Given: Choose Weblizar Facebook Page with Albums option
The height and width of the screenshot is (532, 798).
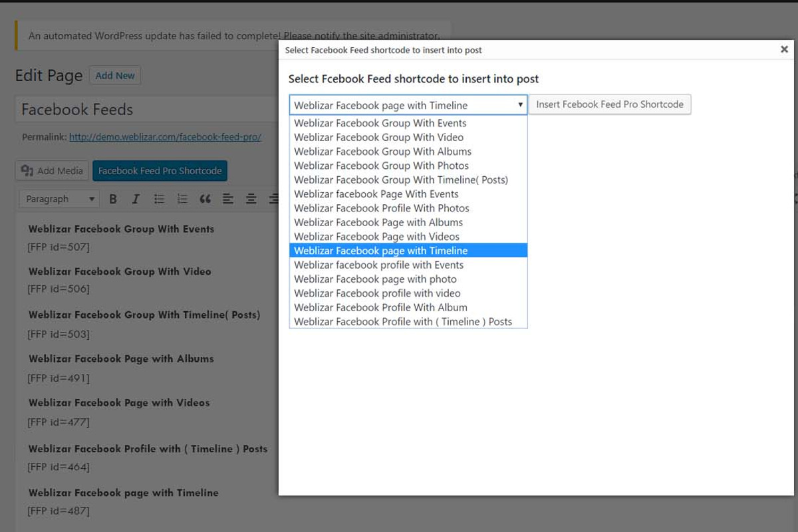Looking at the screenshot, I should pyautogui.click(x=408, y=222).
